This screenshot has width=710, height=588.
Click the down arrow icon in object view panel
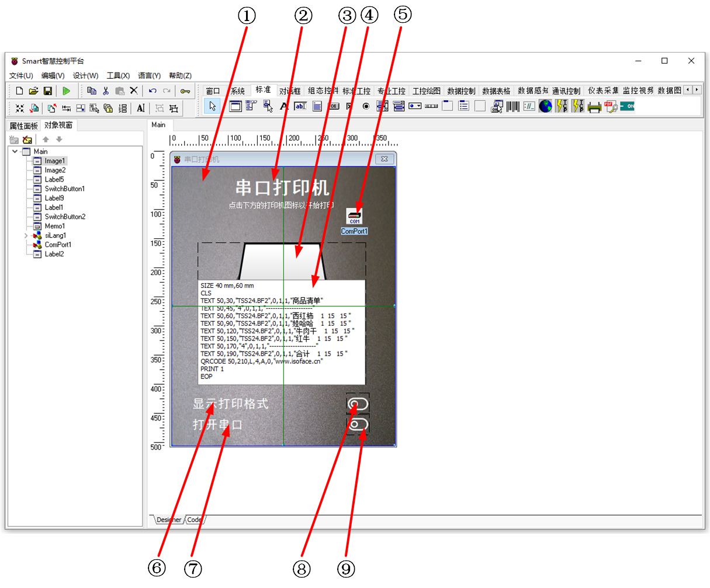pyautogui.click(x=59, y=140)
